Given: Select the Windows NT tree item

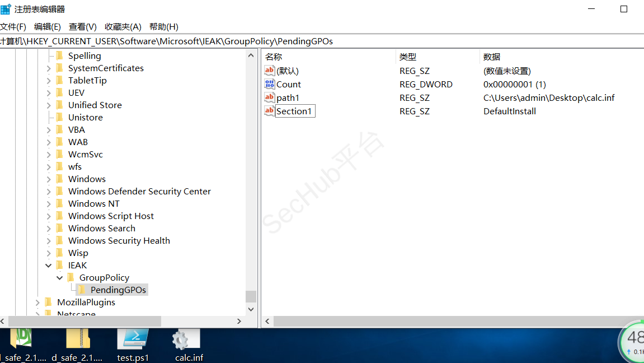Looking at the screenshot, I should (93, 204).
